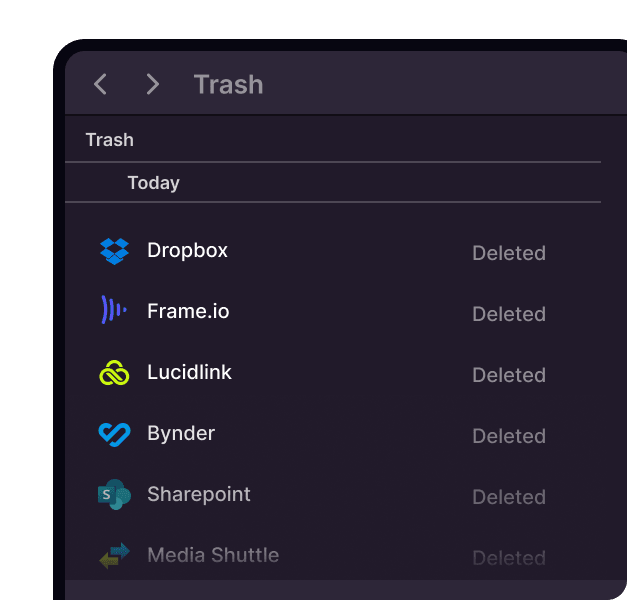Viewport: 627px width, 600px height.
Task: Select the Frame.io item name
Action: (188, 311)
